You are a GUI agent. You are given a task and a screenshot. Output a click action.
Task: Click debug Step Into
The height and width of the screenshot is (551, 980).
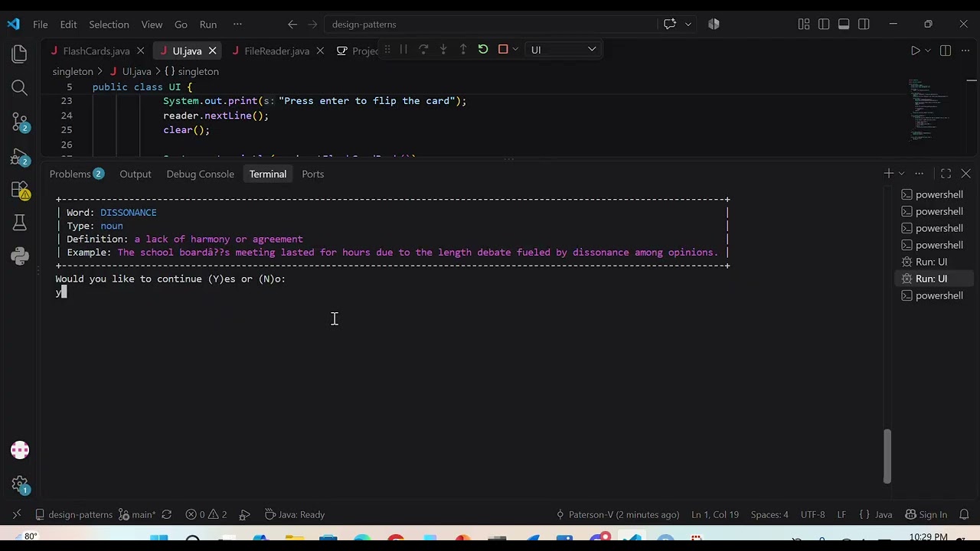443,49
